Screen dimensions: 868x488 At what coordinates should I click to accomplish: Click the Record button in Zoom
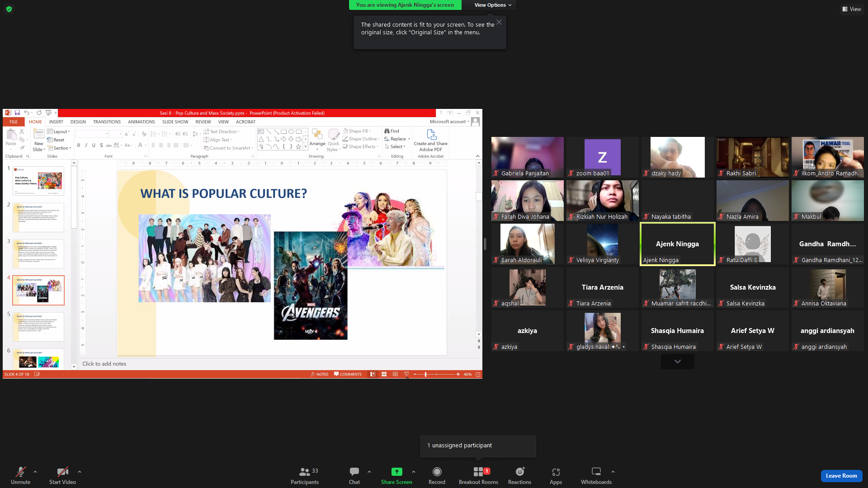[x=437, y=476]
